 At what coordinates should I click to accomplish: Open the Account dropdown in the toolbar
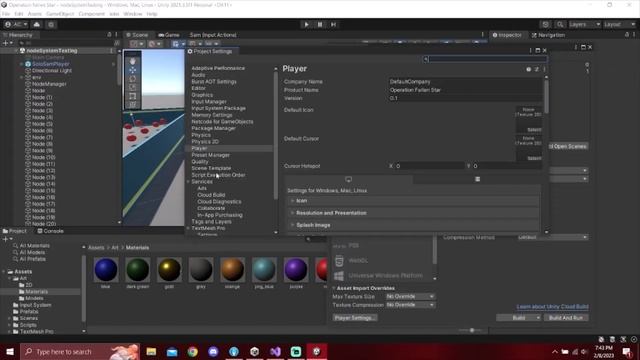16,24
